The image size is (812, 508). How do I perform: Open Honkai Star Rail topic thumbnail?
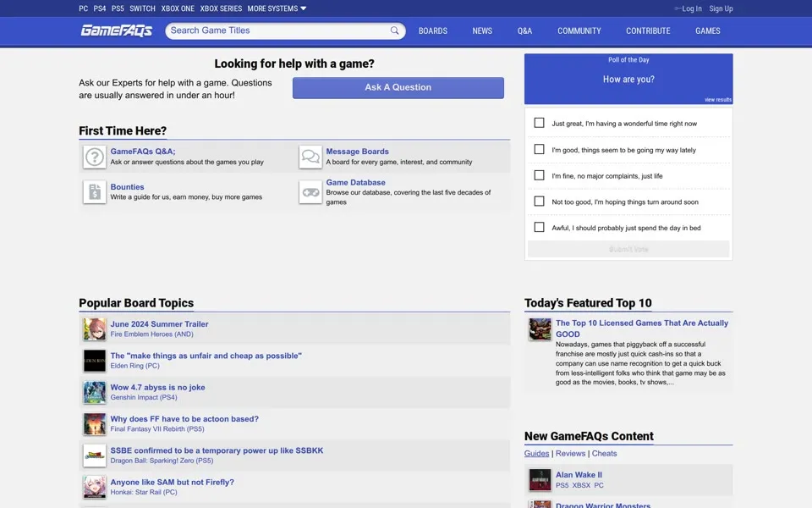(94, 488)
